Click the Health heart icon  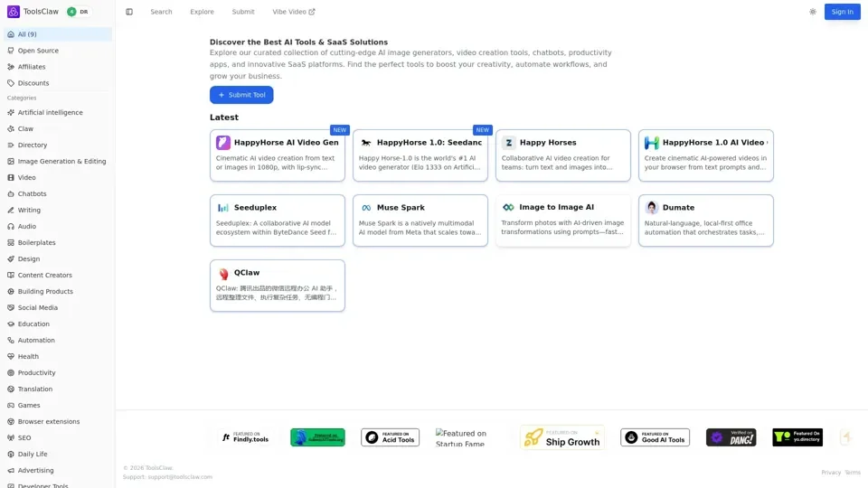point(11,356)
